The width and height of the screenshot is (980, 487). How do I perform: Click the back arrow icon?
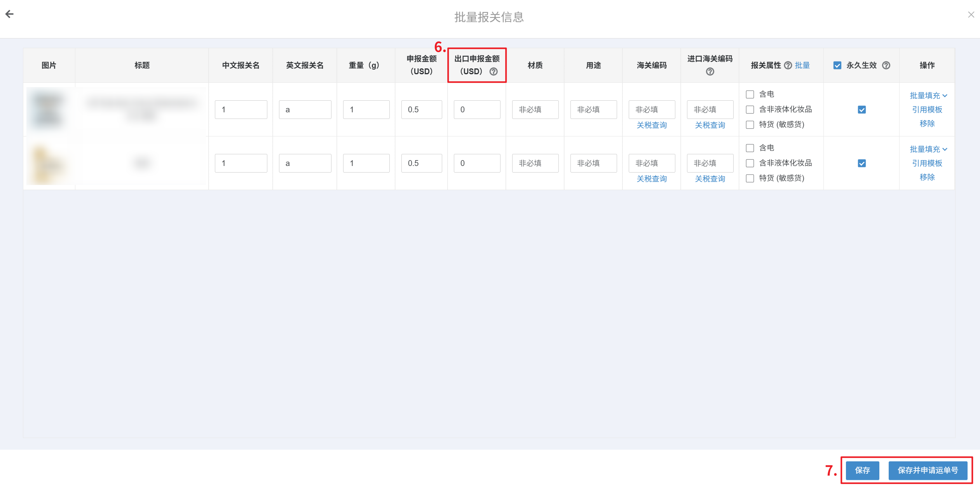(x=10, y=14)
